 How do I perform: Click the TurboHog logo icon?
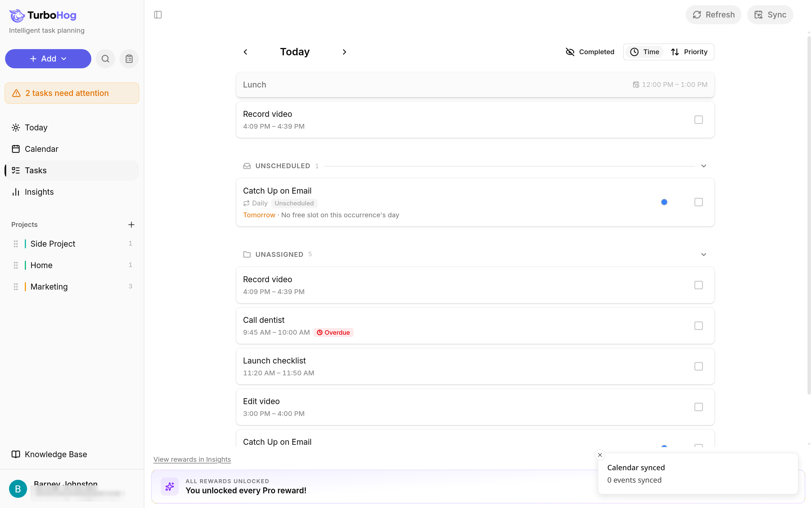[x=17, y=16]
